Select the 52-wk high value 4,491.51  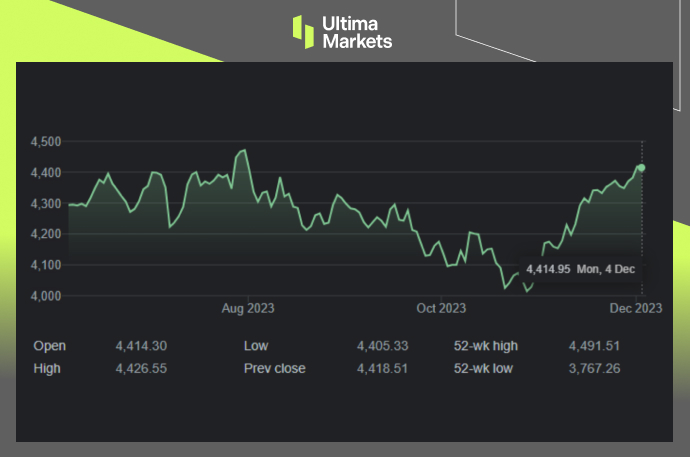point(594,346)
